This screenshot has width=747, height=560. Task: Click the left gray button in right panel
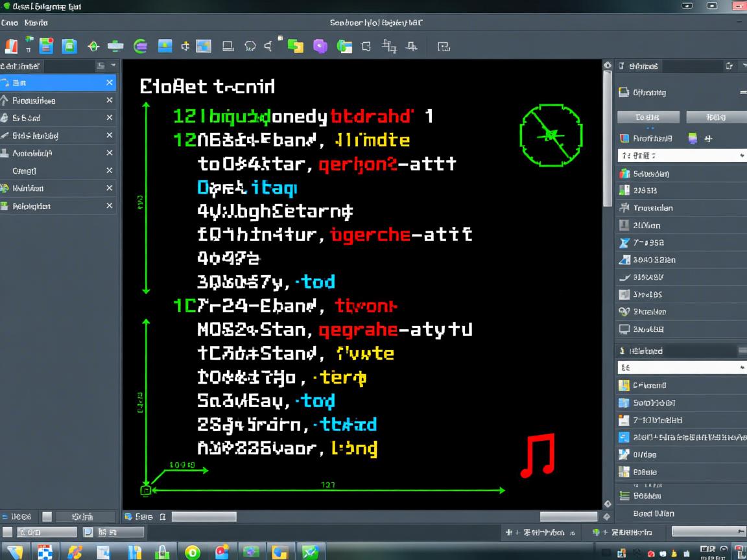pos(648,117)
